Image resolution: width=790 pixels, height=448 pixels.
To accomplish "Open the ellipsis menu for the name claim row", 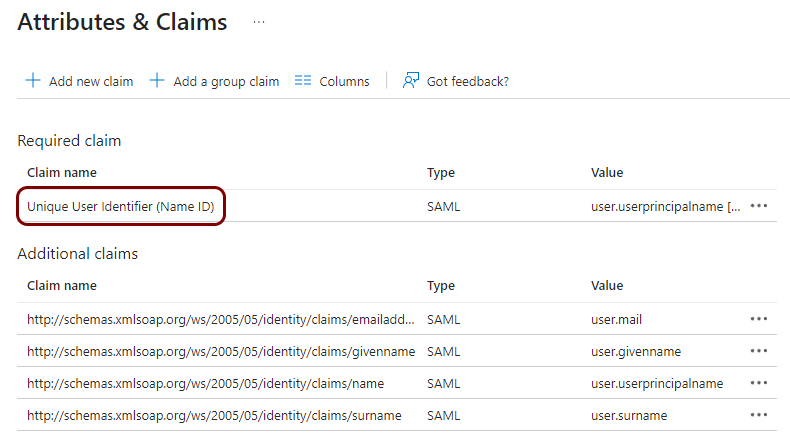I will 759,383.
